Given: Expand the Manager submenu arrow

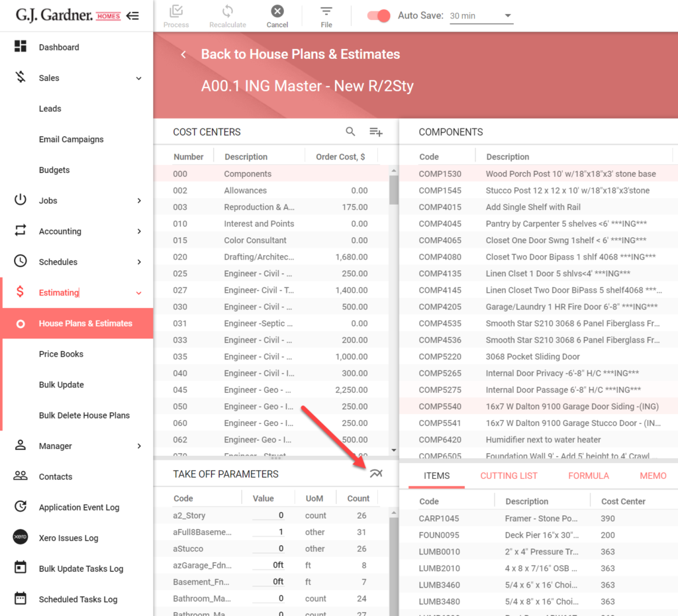Looking at the screenshot, I should [x=139, y=446].
